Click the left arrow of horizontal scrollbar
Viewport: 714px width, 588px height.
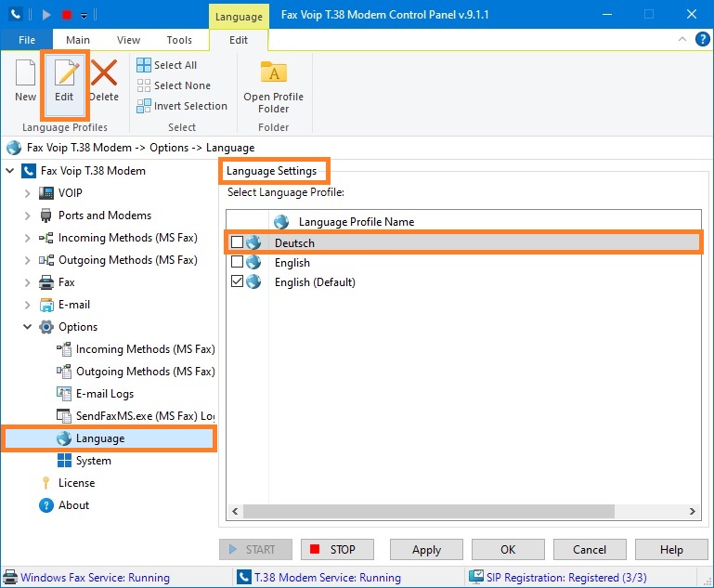pyautogui.click(x=235, y=512)
